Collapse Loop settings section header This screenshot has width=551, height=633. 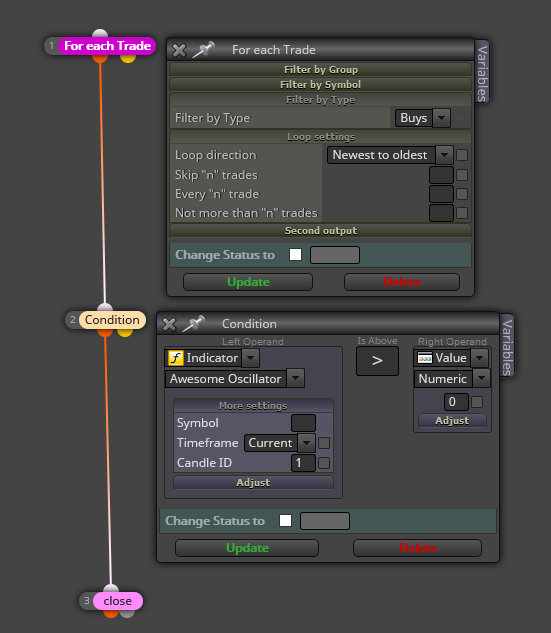(x=321, y=137)
